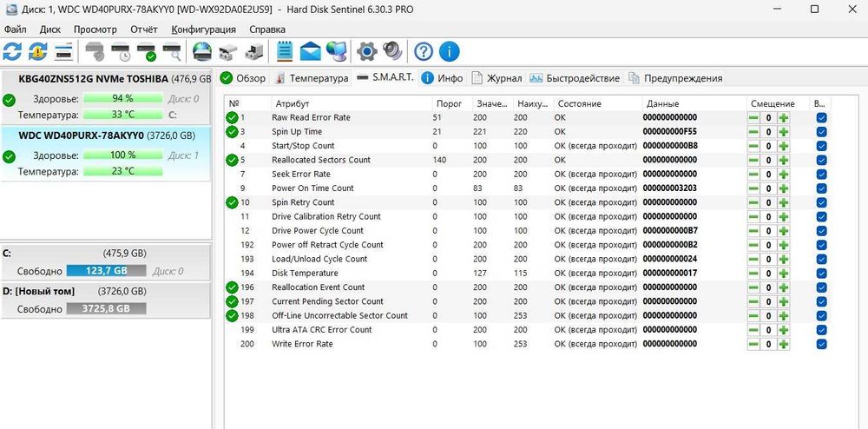This screenshot has height=429, width=868.
Task: Increase offset for Disk Temperature row
Action: pos(783,273)
